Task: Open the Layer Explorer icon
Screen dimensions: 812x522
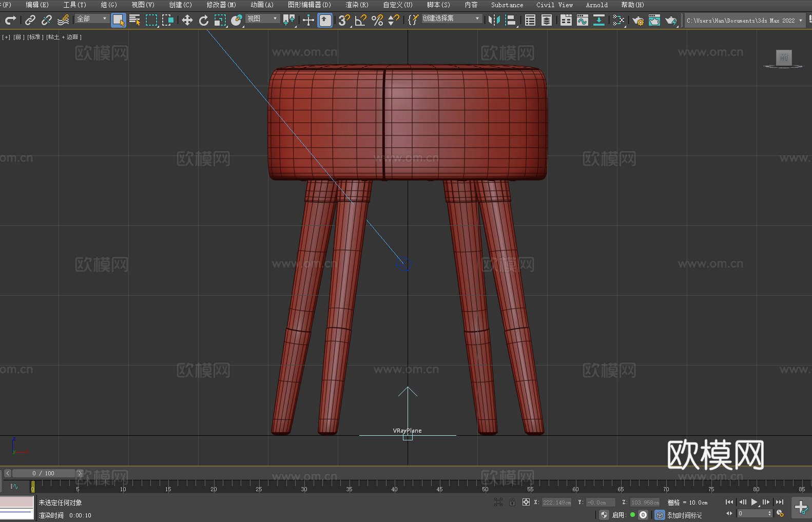Action: 547,20
